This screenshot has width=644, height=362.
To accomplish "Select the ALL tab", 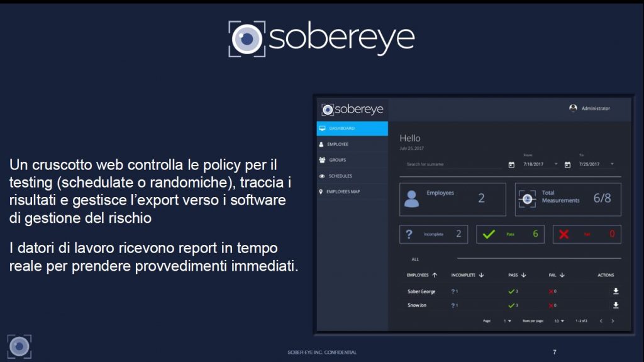I will click(415, 259).
